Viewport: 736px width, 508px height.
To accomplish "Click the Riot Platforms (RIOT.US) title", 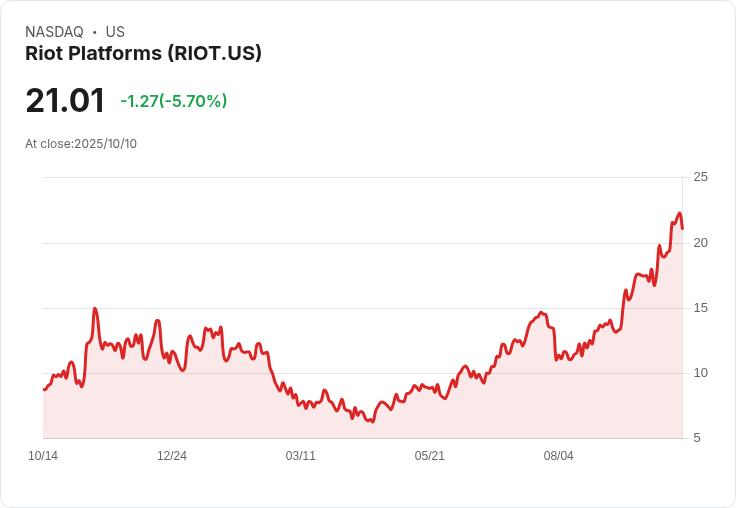I will coord(143,53).
